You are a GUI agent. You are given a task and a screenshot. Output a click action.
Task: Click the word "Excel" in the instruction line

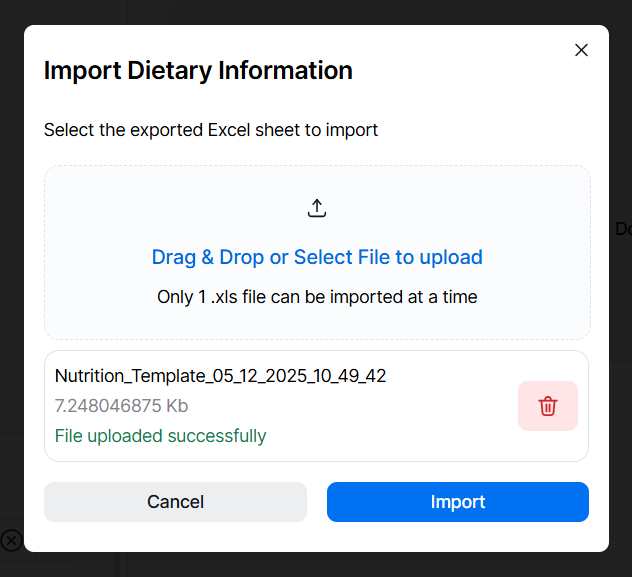233,130
